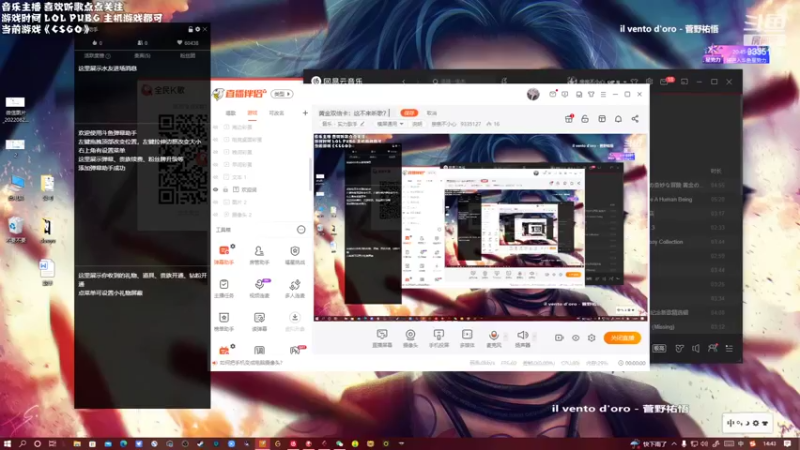
Task: Click the volume icon in music player
Action: click(x=696, y=348)
